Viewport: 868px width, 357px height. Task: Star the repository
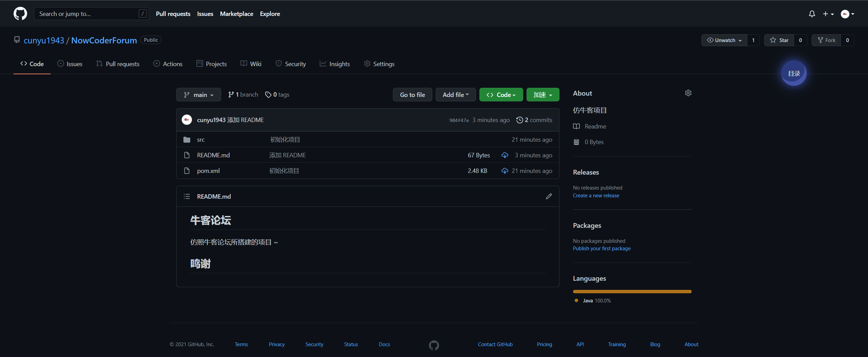pyautogui.click(x=779, y=40)
